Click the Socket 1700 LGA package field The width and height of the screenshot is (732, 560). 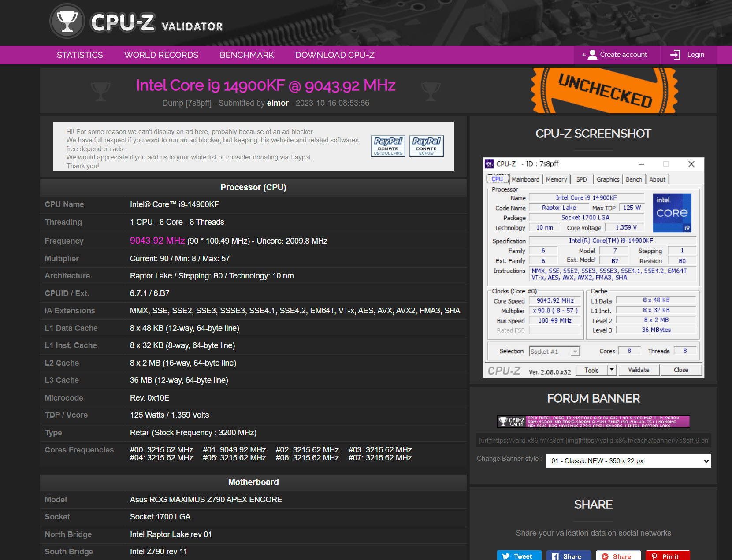point(586,218)
